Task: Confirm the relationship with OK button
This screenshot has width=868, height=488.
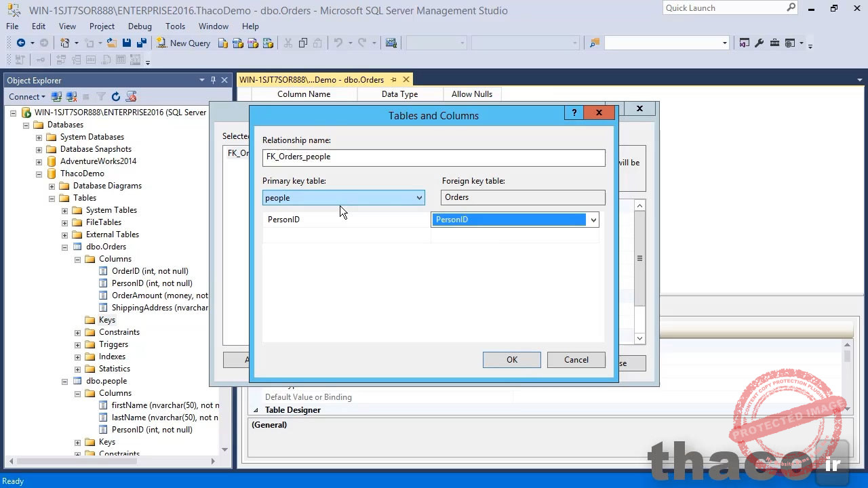Action: [511, 360]
